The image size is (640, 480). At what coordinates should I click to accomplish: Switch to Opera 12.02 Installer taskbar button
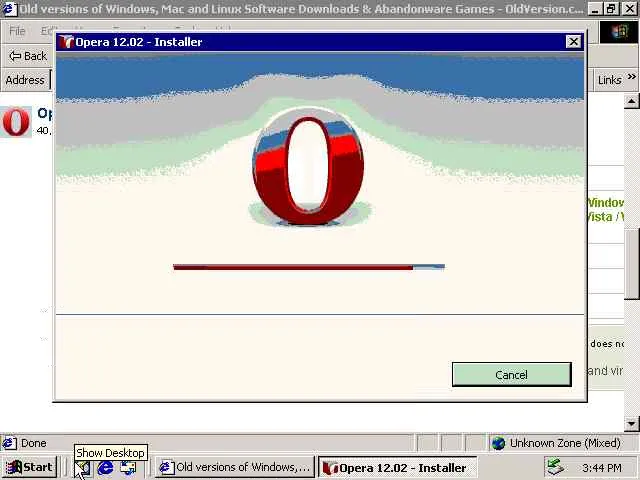pyautogui.click(x=397, y=467)
